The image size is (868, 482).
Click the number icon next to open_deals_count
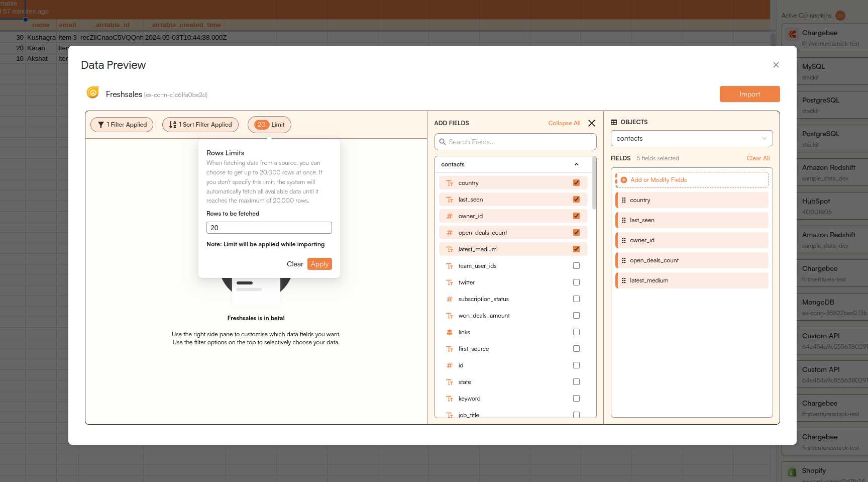point(450,233)
